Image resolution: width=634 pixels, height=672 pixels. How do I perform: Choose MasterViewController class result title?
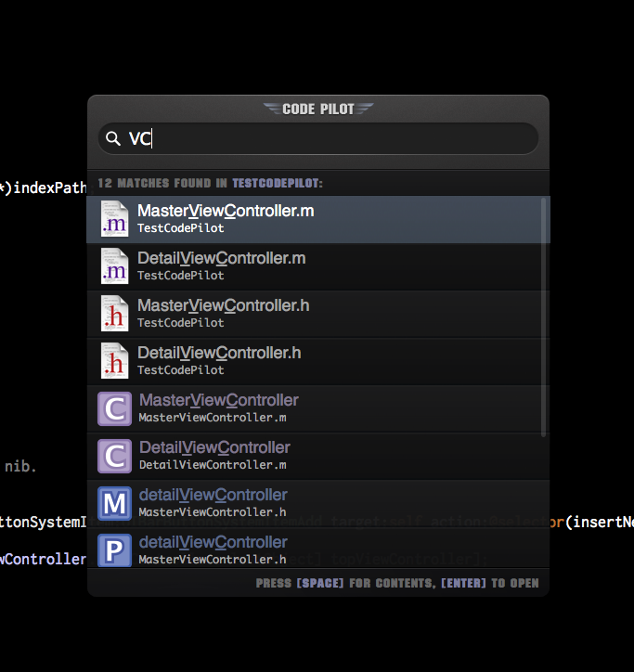(x=219, y=400)
